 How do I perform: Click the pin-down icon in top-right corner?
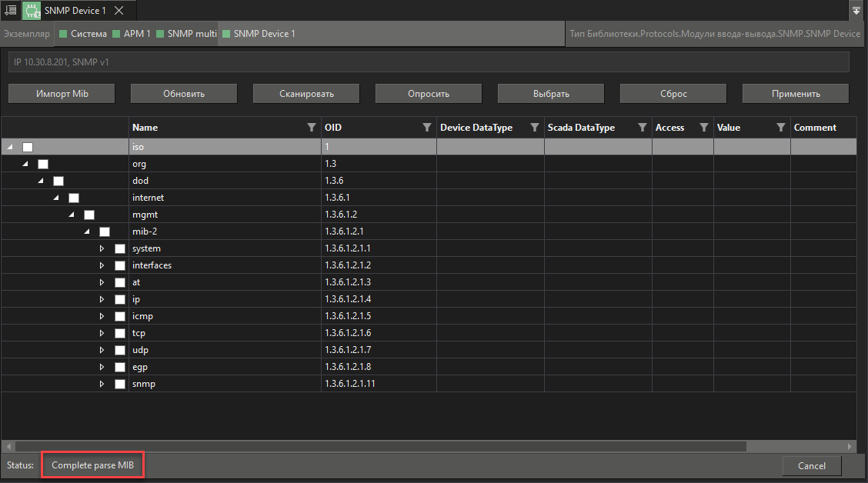856,11
